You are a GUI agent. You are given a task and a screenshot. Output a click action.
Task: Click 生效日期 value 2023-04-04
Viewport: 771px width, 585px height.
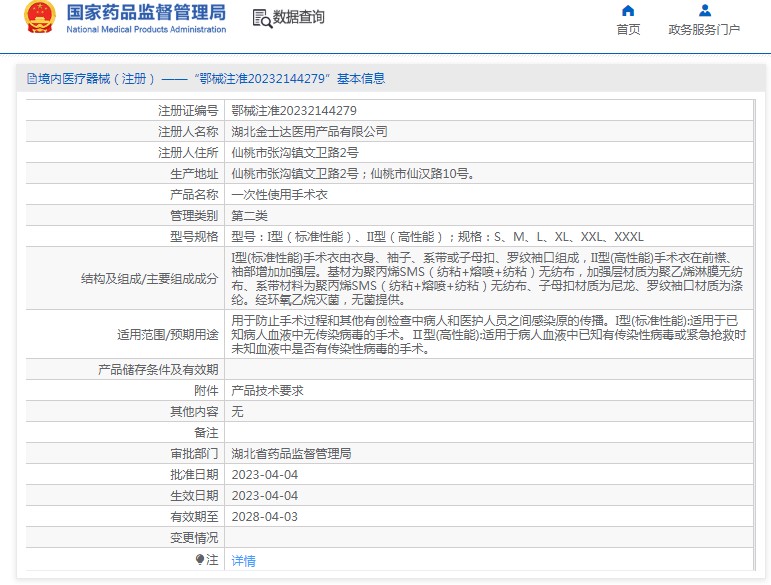[x=265, y=496]
